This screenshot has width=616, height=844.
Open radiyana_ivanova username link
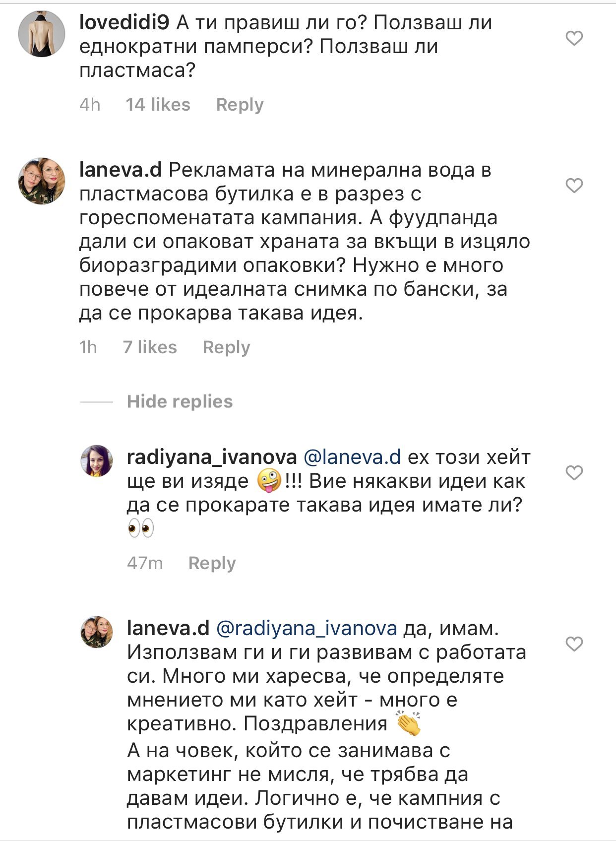(x=212, y=457)
